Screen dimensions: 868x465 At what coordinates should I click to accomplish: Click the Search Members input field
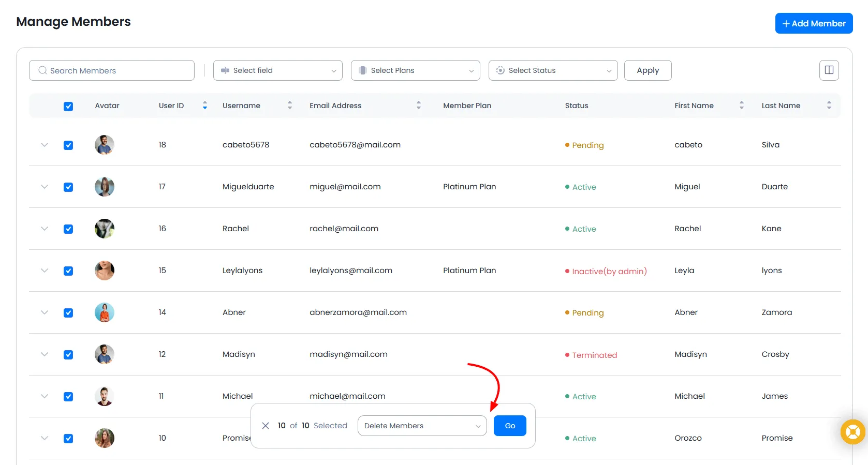pos(112,70)
